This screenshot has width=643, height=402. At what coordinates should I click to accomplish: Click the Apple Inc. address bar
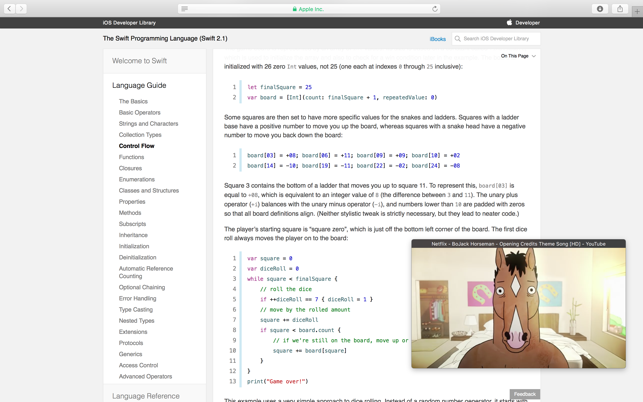tap(309, 9)
